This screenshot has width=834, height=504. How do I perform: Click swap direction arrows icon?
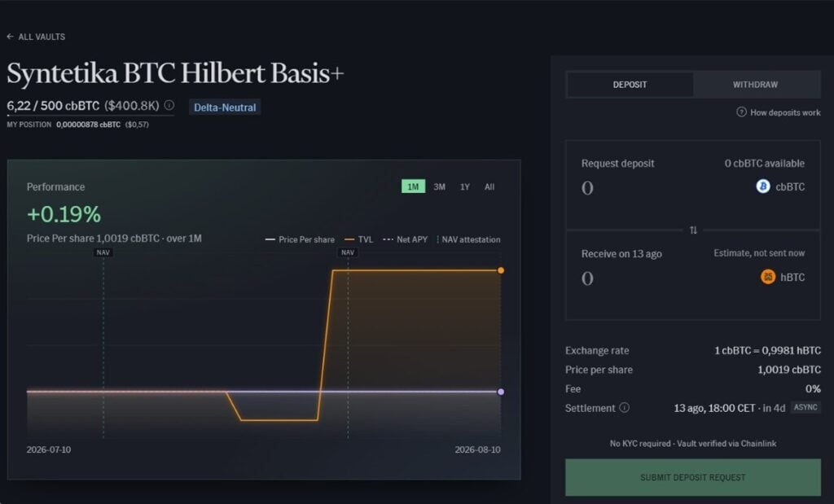click(693, 230)
